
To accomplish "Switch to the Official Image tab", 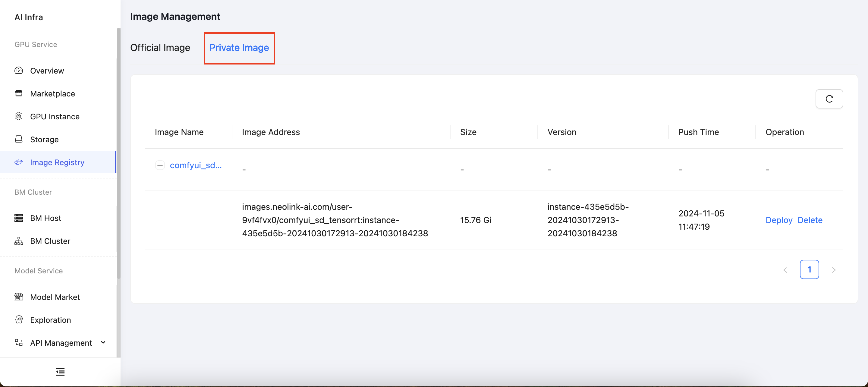I will [160, 48].
